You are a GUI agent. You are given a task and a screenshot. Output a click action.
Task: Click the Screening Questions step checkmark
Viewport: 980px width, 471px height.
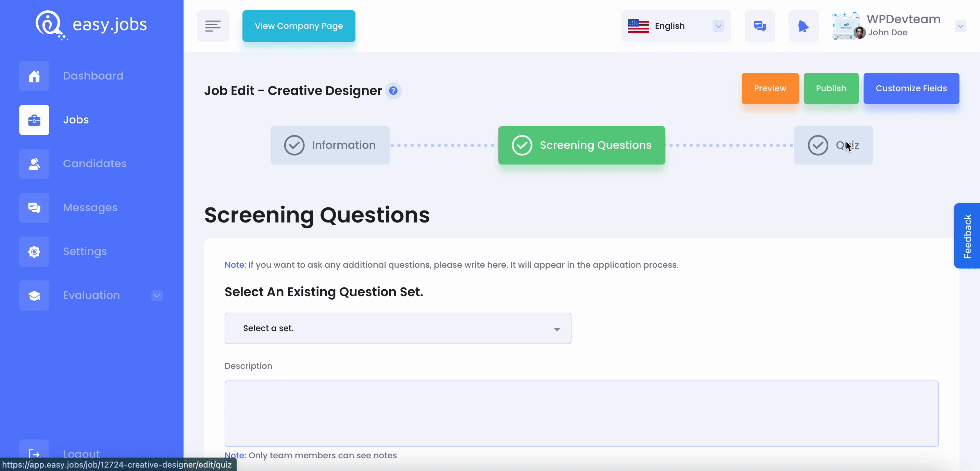pyautogui.click(x=521, y=145)
